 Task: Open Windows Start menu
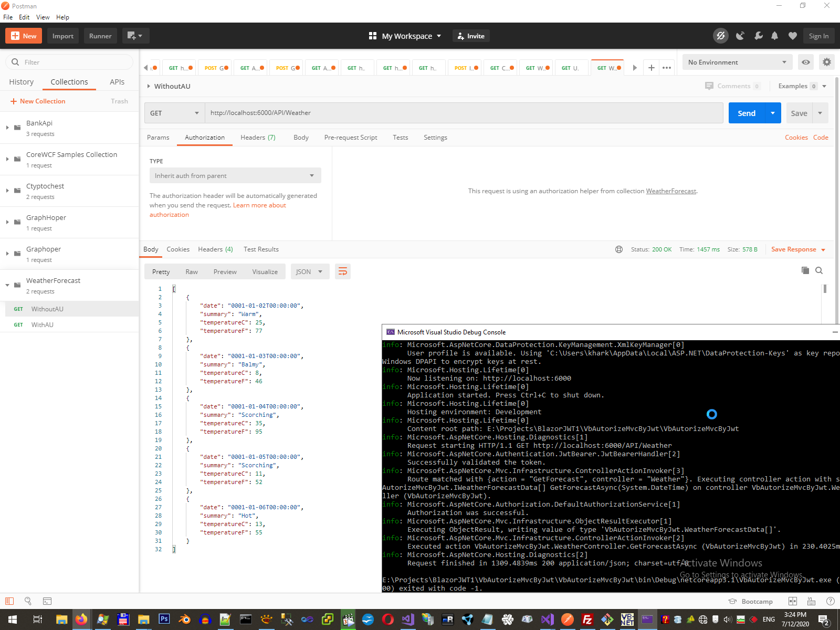point(13,619)
